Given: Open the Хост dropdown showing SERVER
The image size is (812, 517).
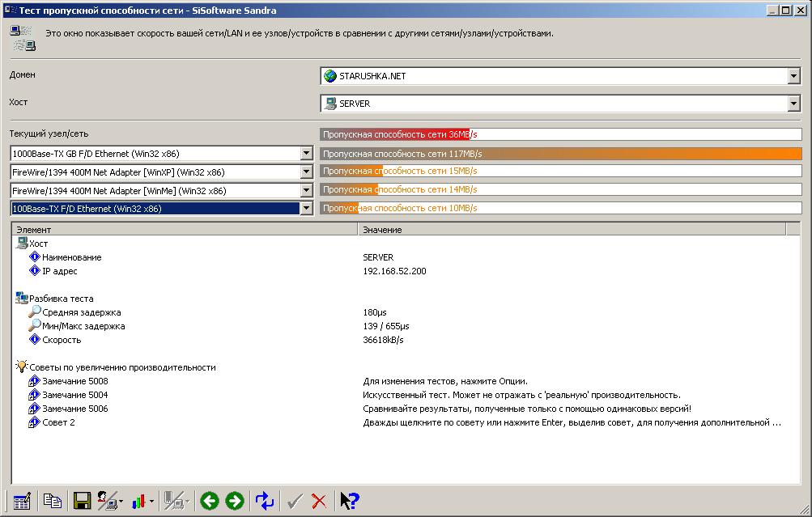Looking at the screenshot, I should point(793,104).
